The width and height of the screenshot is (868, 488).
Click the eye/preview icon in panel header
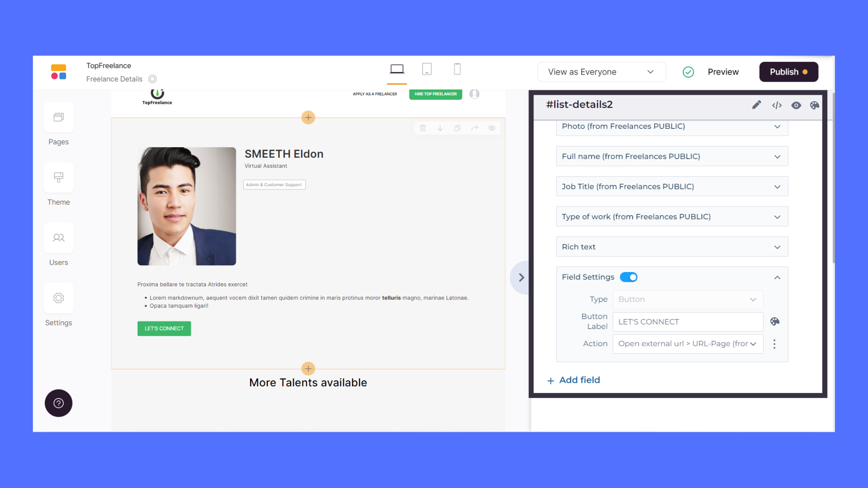click(x=796, y=105)
